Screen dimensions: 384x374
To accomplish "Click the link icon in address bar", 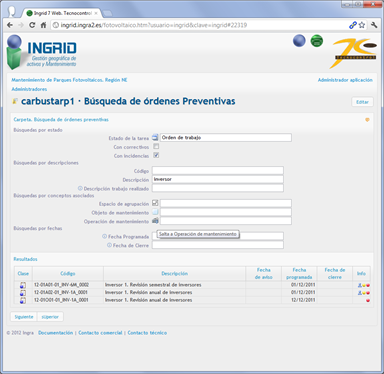I will (x=353, y=25).
